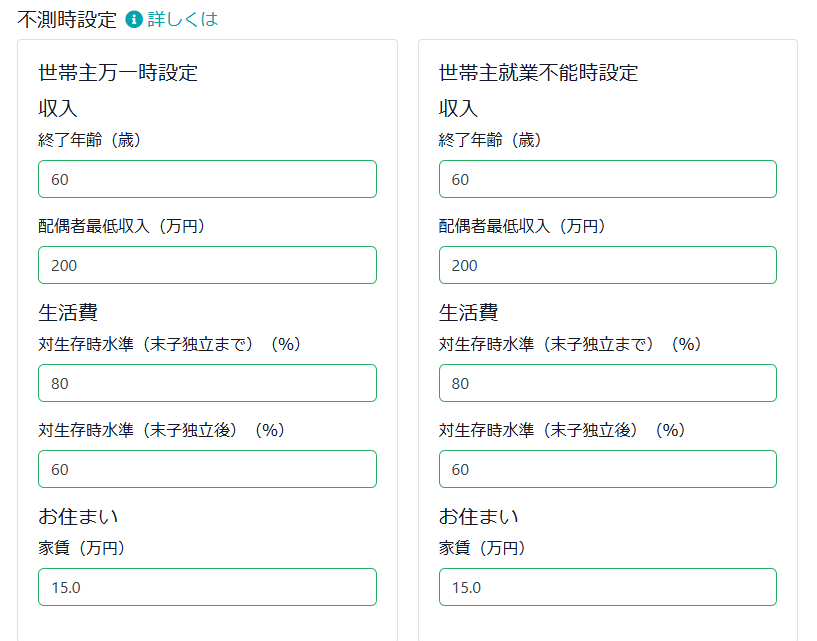Click the 対生存時水準（末子独立後） field showing 60, left panel

pyautogui.click(x=207, y=469)
